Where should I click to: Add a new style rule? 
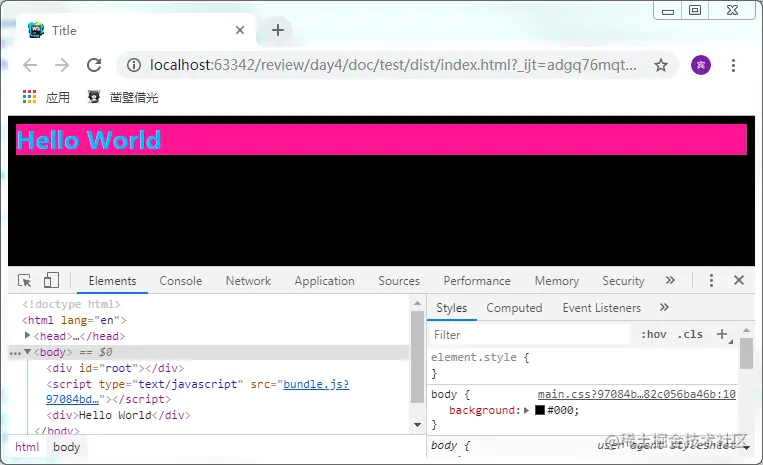(x=722, y=334)
